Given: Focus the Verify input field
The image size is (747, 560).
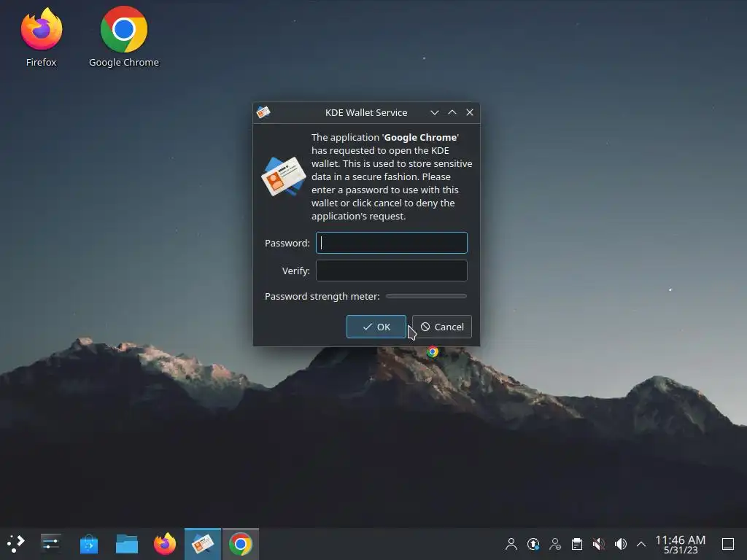Looking at the screenshot, I should (x=392, y=271).
